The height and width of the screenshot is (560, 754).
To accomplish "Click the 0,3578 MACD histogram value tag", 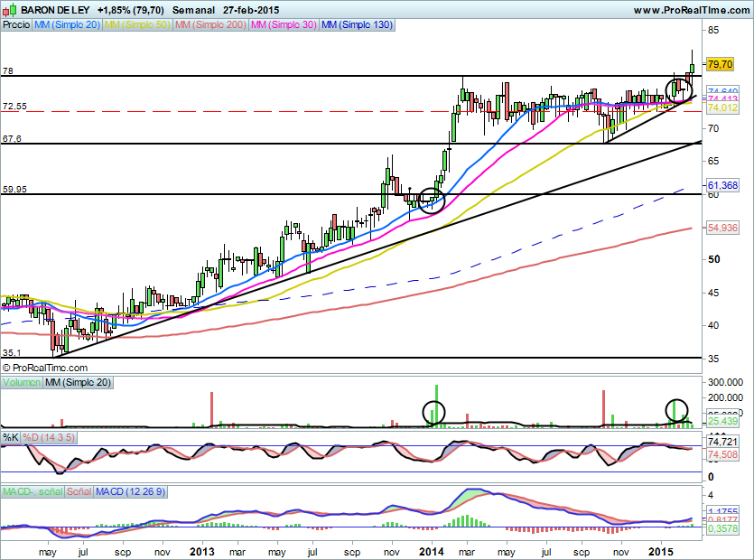I will click(722, 528).
